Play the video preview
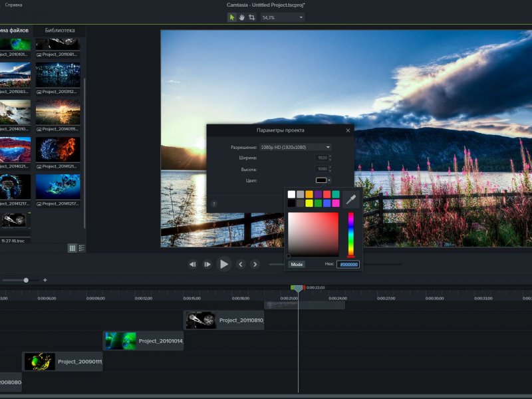The height and width of the screenshot is (399, 532). point(224,264)
